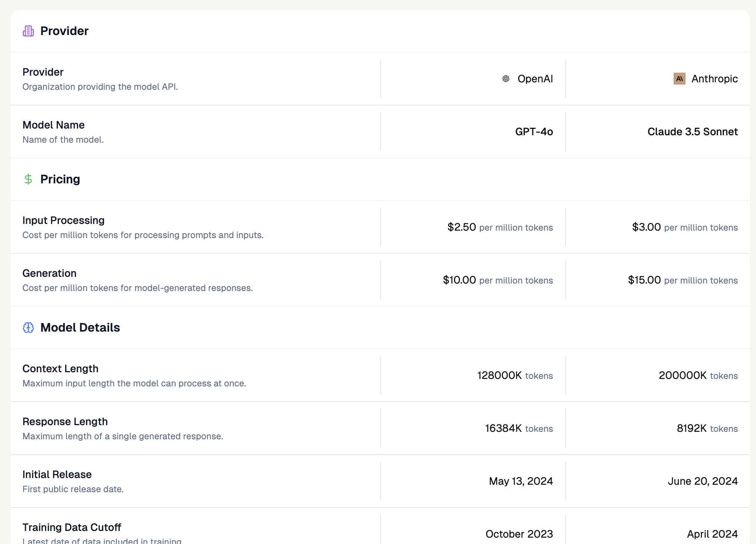The width and height of the screenshot is (756, 544).
Task: Click the June 20, 2024 release date
Action: click(x=703, y=481)
